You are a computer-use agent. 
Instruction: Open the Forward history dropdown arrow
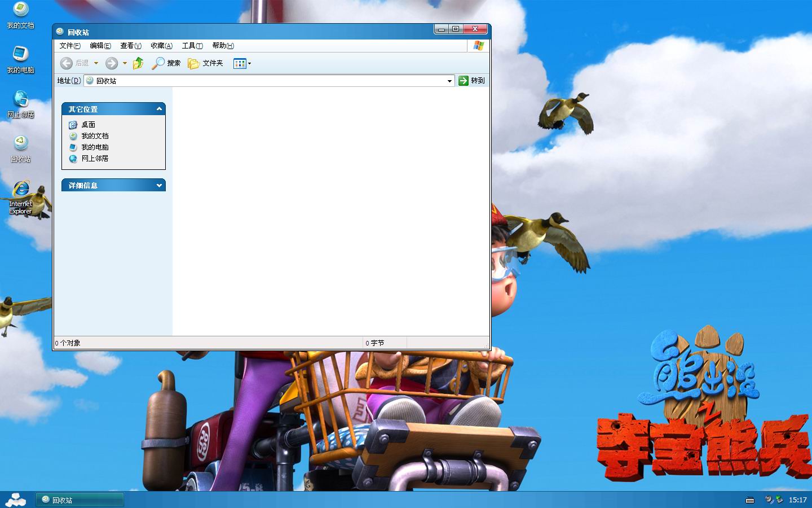click(x=125, y=63)
